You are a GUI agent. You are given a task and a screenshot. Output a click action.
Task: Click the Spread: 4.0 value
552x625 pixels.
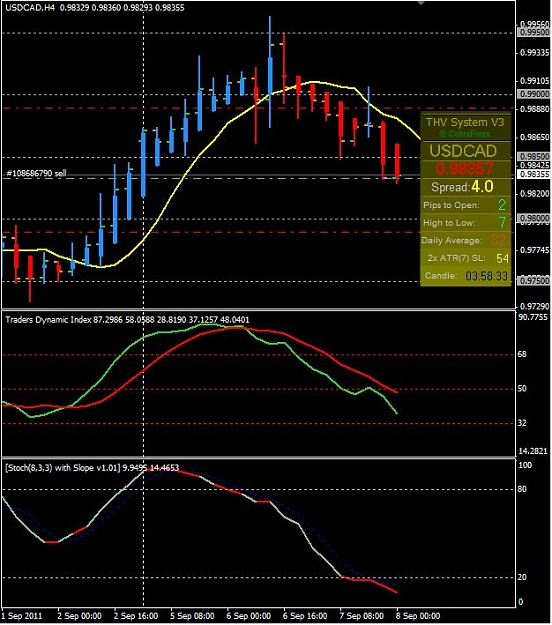click(482, 187)
